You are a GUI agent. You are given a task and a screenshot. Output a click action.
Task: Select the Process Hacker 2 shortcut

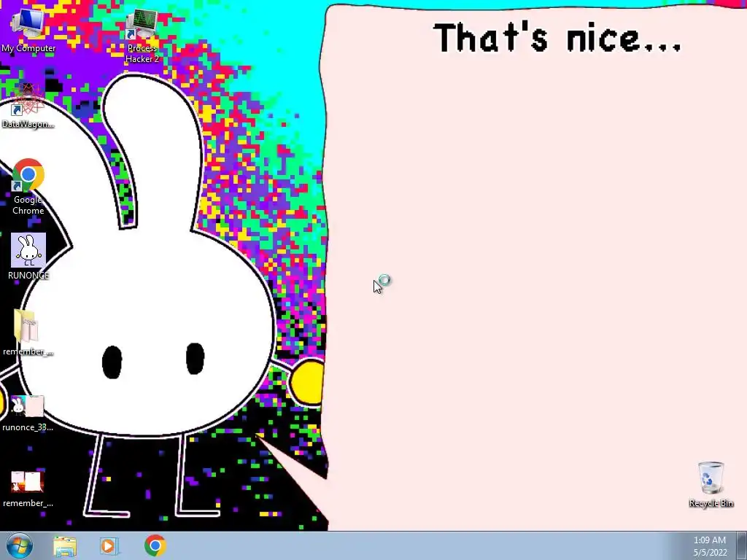pos(142,36)
